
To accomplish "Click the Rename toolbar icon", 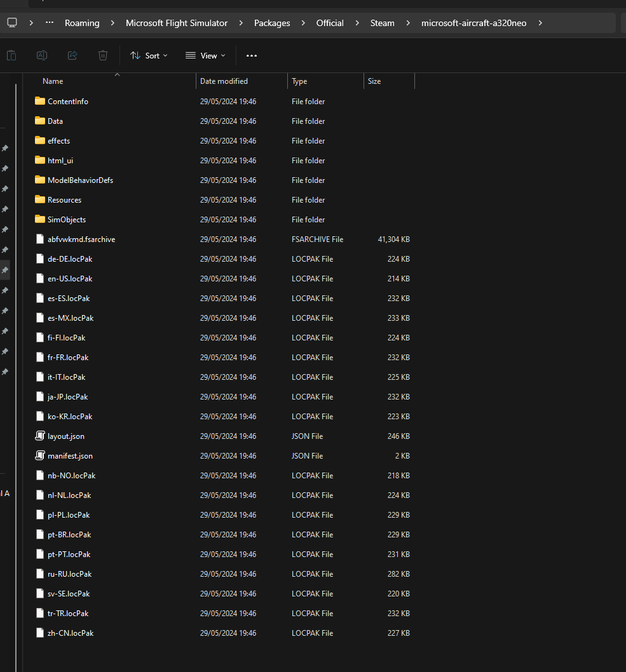I will pyautogui.click(x=42, y=55).
